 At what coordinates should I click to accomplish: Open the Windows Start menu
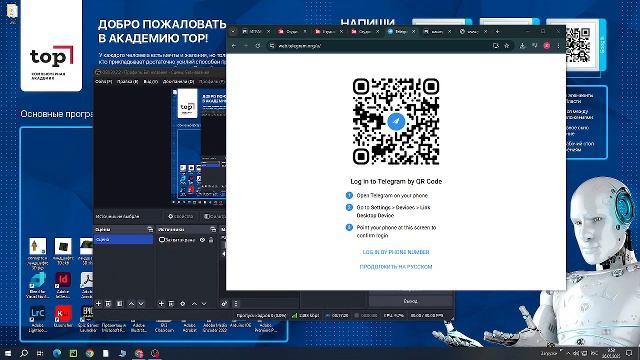[8, 353]
